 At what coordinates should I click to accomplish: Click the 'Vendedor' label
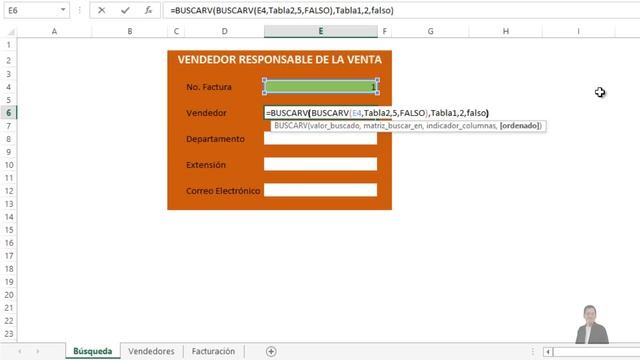point(206,113)
